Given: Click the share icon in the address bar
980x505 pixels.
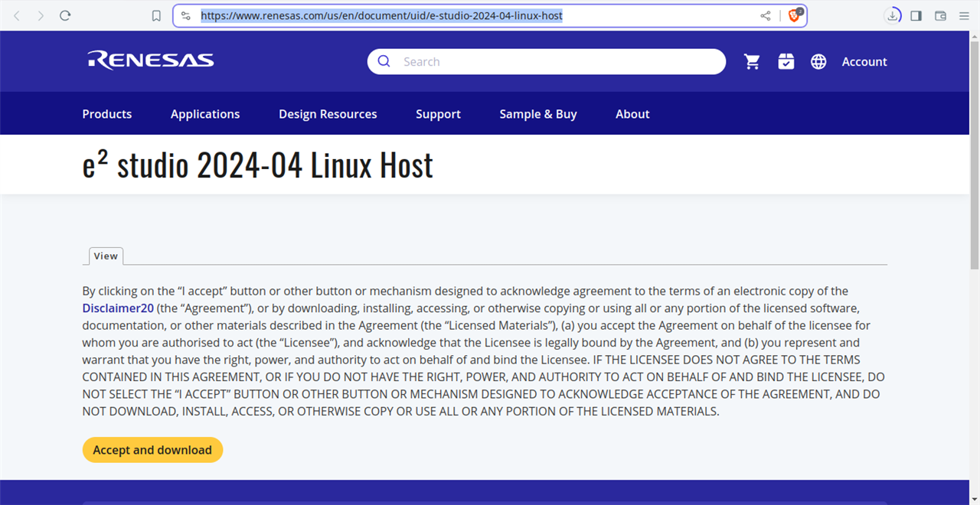Looking at the screenshot, I should (765, 15).
